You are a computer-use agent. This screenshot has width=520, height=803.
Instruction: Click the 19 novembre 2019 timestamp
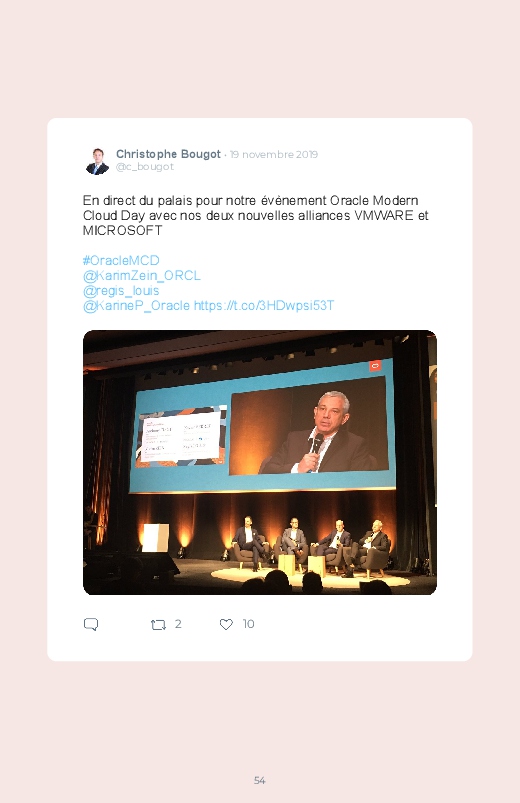pos(274,155)
